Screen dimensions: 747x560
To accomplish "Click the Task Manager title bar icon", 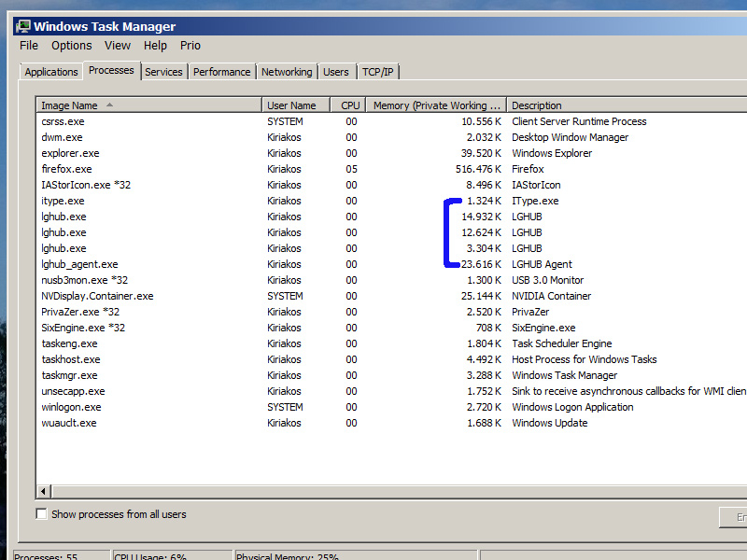I will point(23,26).
